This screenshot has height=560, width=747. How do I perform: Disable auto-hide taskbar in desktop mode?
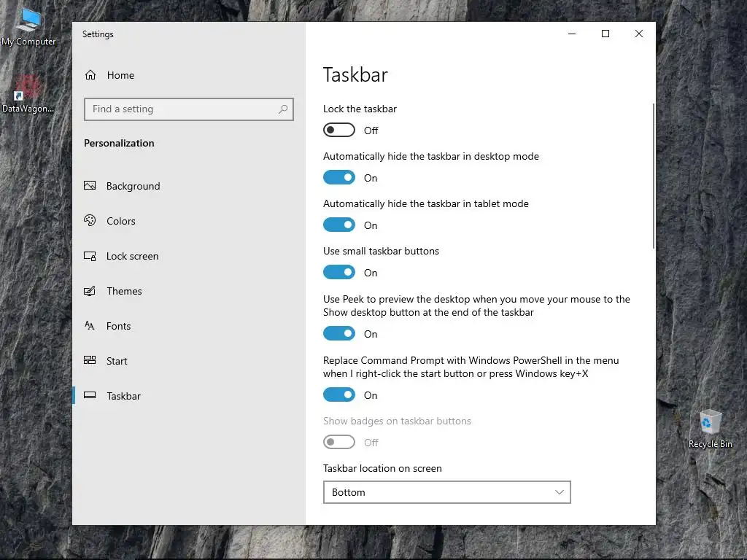(338, 178)
